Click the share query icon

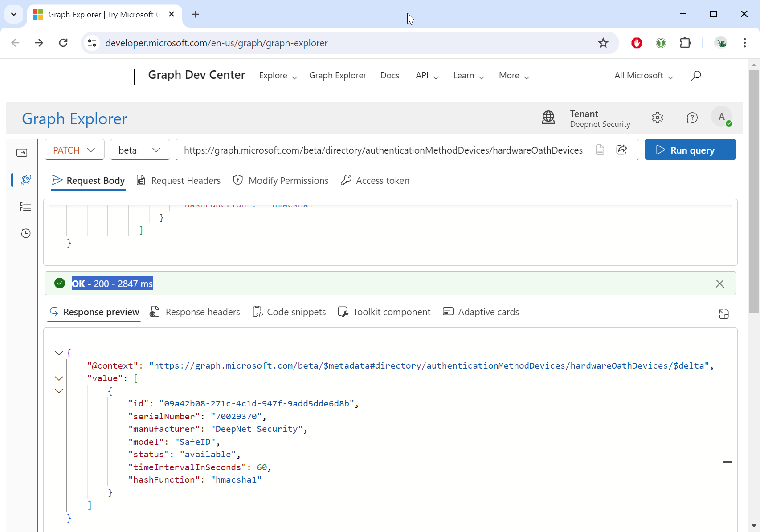click(621, 150)
